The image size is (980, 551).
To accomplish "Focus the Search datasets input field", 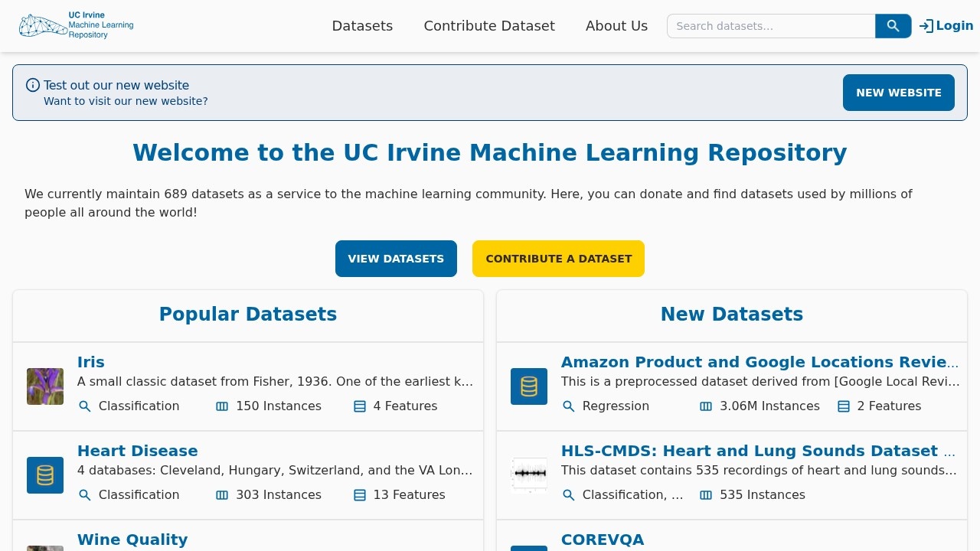I will pyautogui.click(x=771, y=26).
